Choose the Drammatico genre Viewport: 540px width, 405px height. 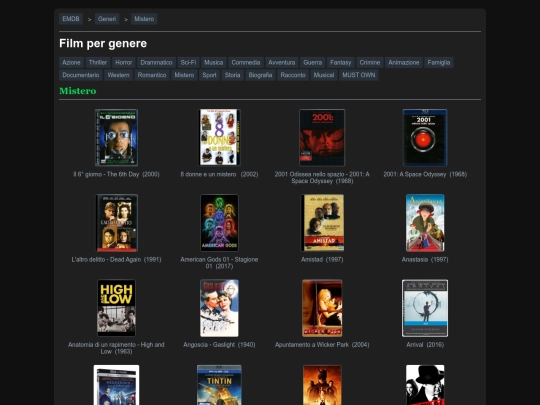pyautogui.click(x=156, y=62)
